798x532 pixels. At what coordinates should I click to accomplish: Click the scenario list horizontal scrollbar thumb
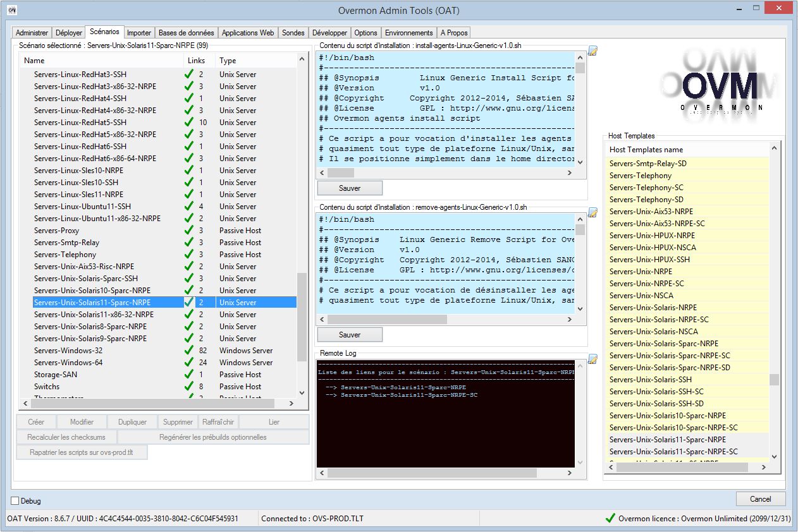click(152, 403)
